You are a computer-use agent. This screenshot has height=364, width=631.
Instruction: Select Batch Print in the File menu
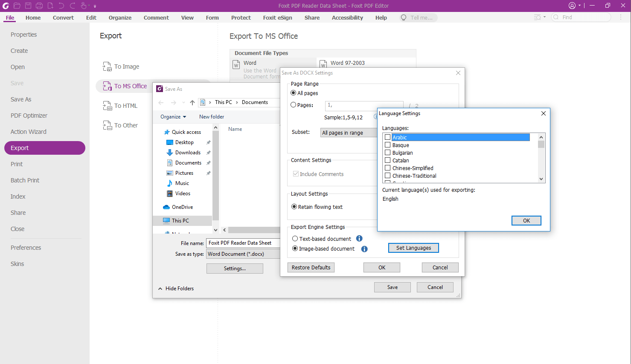tap(25, 180)
